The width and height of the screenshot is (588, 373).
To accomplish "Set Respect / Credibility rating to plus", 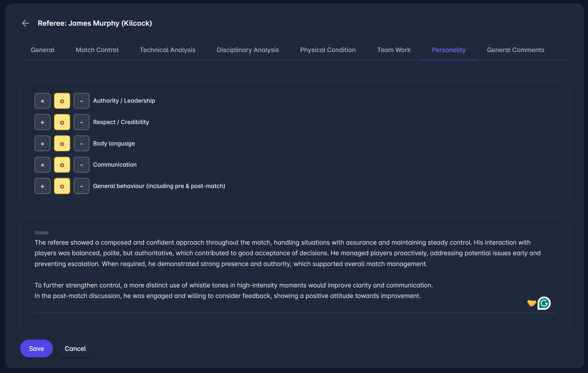I will tap(42, 122).
